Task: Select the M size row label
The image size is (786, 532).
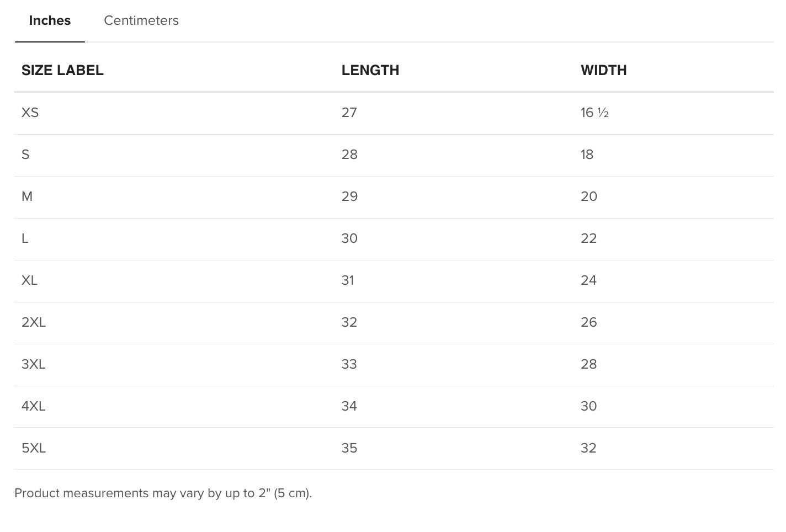Action: click(x=27, y=196)
